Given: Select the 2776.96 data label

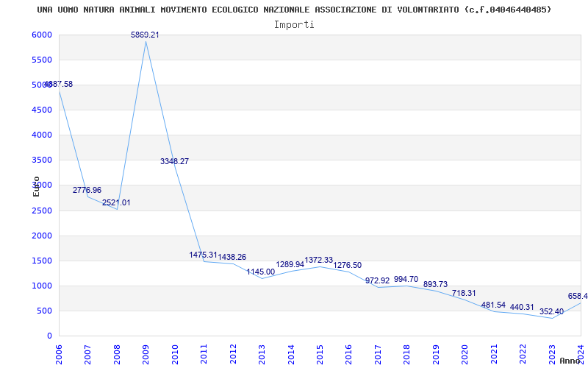Looking at the screenshot, I should pyautogui.click(x=87, y=190).
